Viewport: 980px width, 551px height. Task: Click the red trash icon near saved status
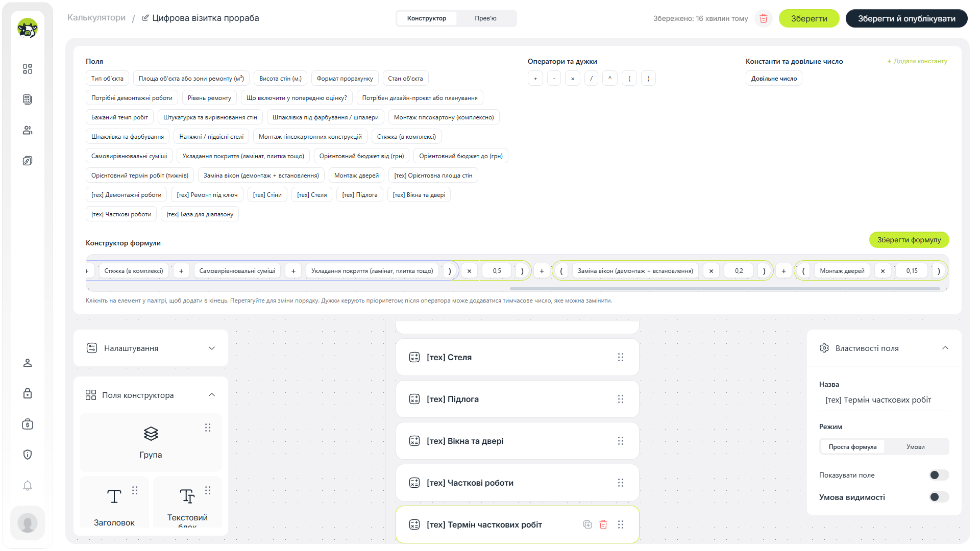pos(764,18)
